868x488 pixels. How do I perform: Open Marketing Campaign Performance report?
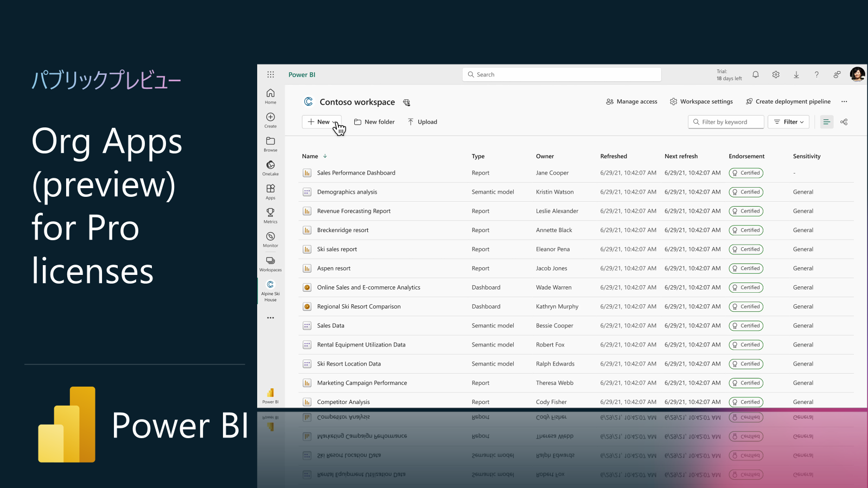362,383
